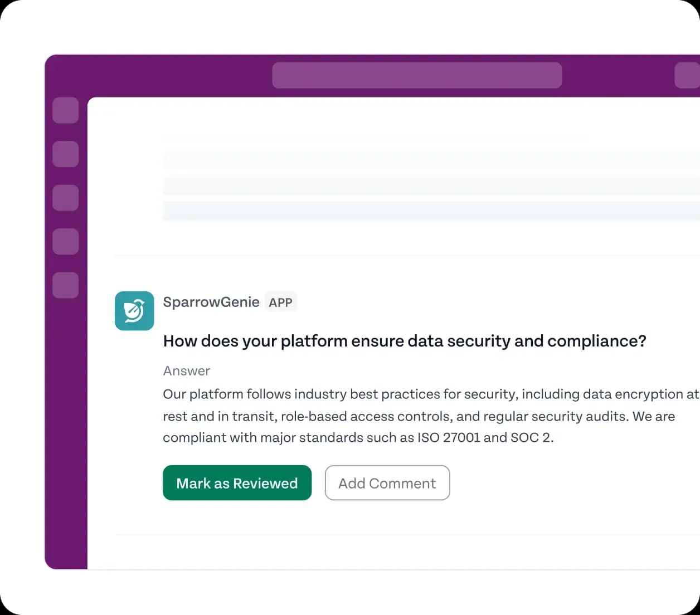Click the second sidebar icon from the top
The width and height of the screenshot is (700, 615).
(x=65, y=154)
